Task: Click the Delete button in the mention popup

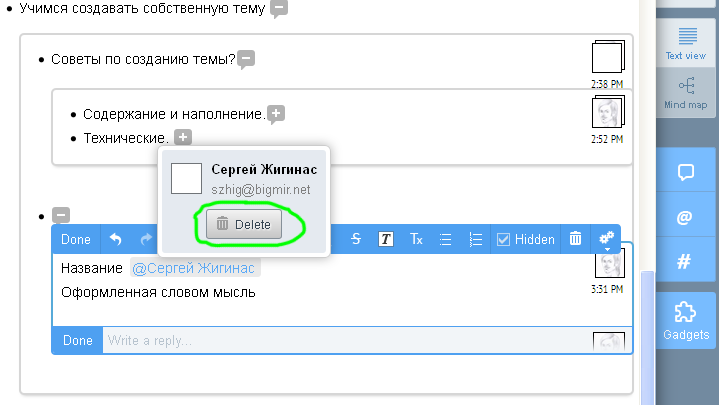Action: coord(244,225)
